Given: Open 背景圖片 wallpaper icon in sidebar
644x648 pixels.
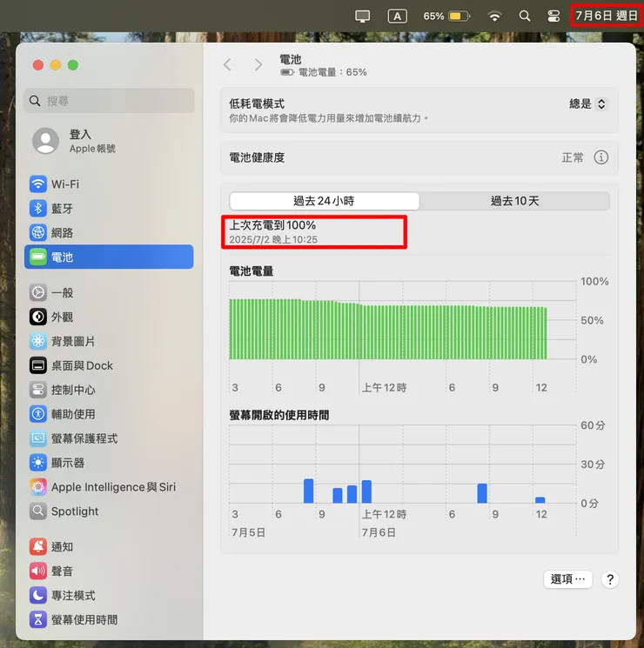Looking at the screenshot, I should pyautogui.click(x=38, y=341).
